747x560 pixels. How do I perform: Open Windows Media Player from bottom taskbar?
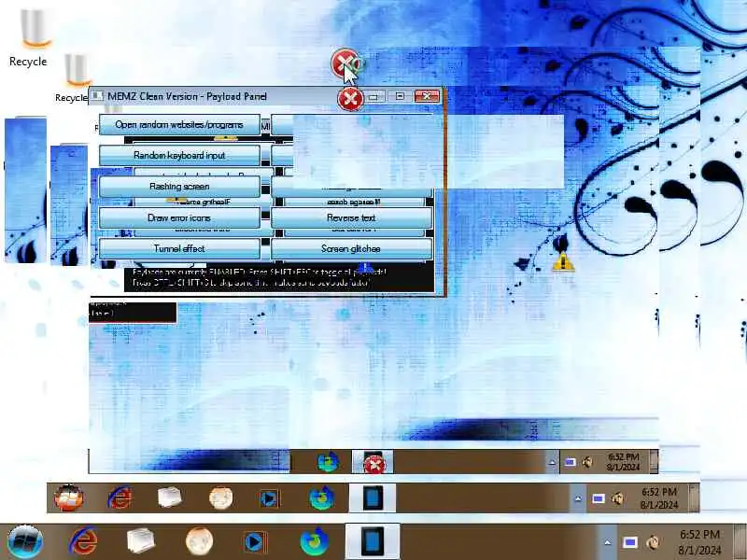pos(255,542)
